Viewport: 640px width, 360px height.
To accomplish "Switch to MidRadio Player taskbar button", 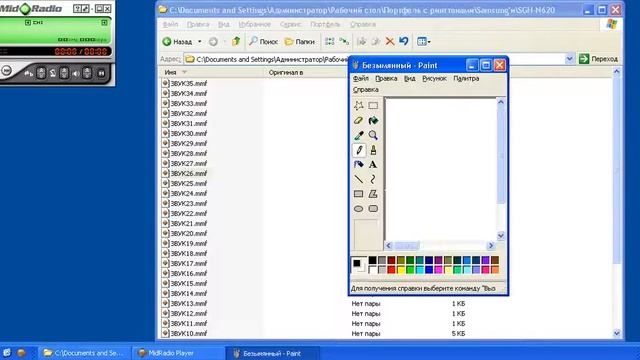I will click(x=178, y=353).
